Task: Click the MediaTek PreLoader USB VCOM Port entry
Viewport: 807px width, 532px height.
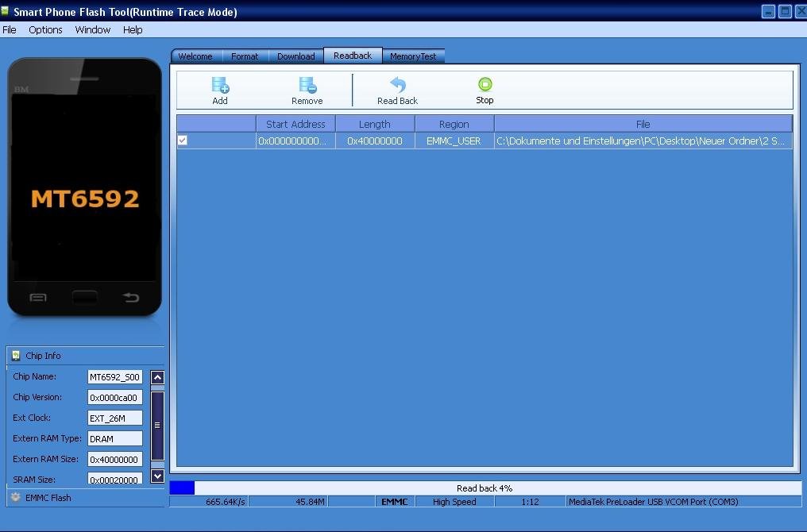Action: point(683,502)
